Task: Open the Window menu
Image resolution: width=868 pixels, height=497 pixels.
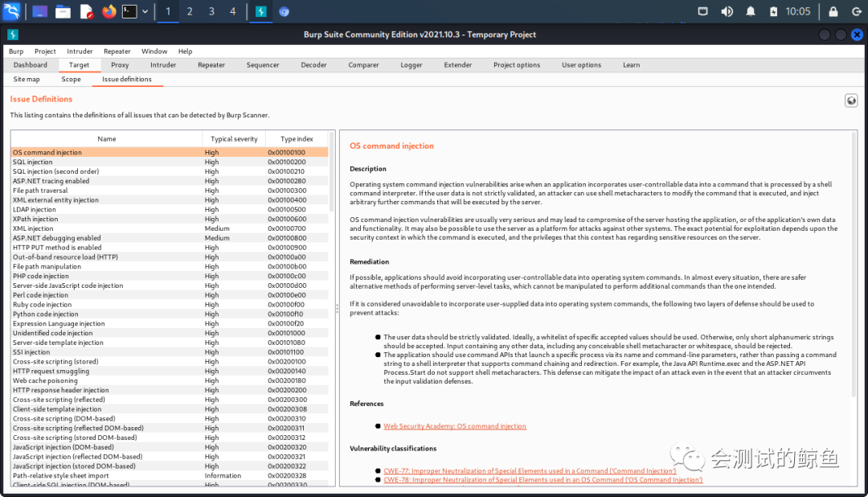Action: click(x=154, y=51)
